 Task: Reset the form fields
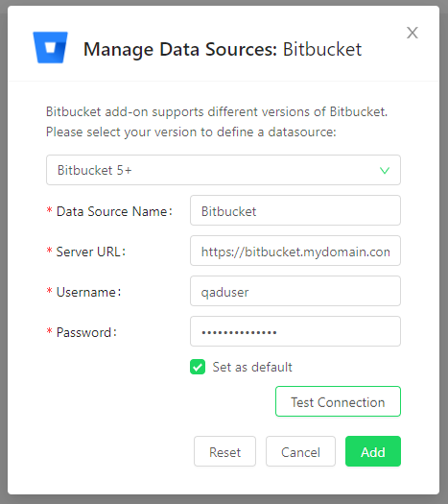[x=224, y=451]
